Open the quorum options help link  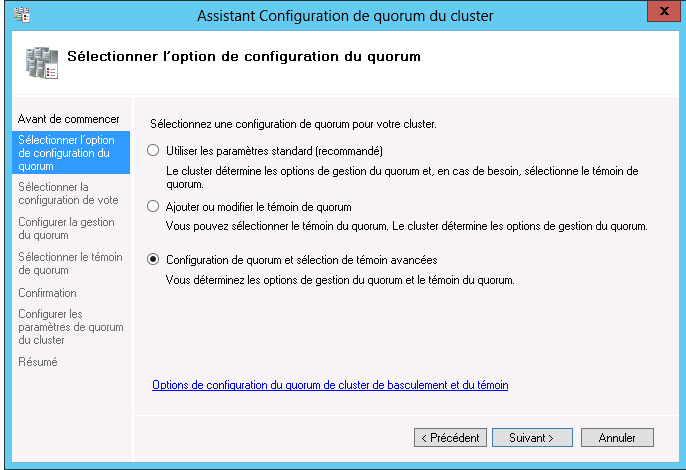330,385
